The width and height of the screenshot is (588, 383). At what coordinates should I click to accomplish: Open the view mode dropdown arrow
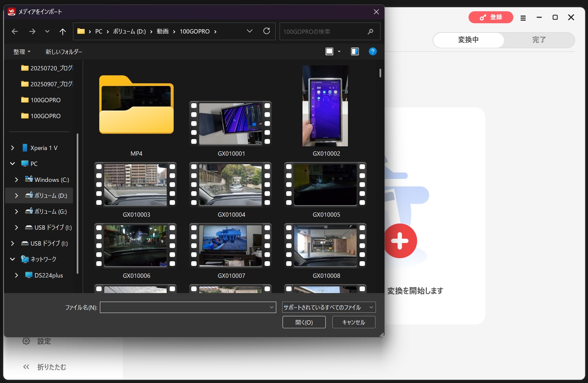point(339,51)
